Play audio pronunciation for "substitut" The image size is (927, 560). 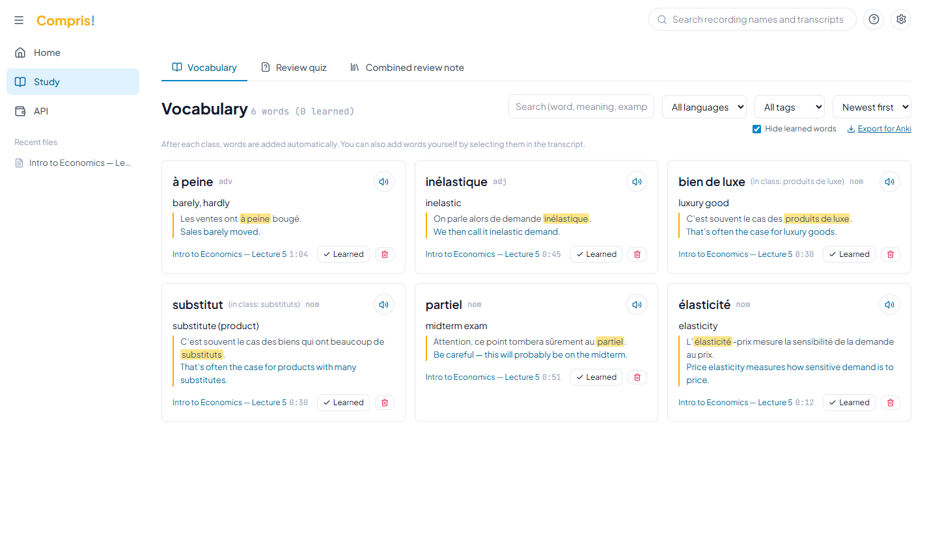click(384, 304)
